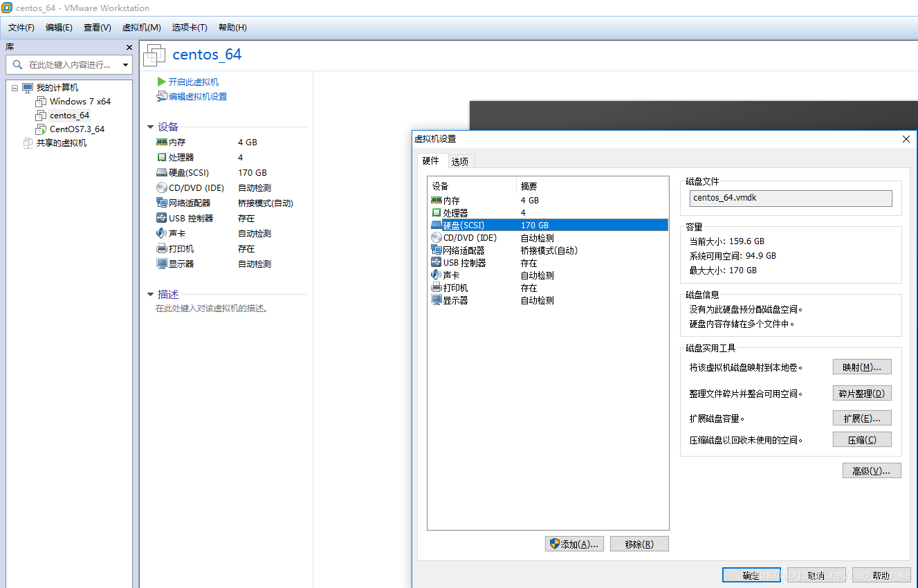Open the 查看(V) menu

click(97, 28)
